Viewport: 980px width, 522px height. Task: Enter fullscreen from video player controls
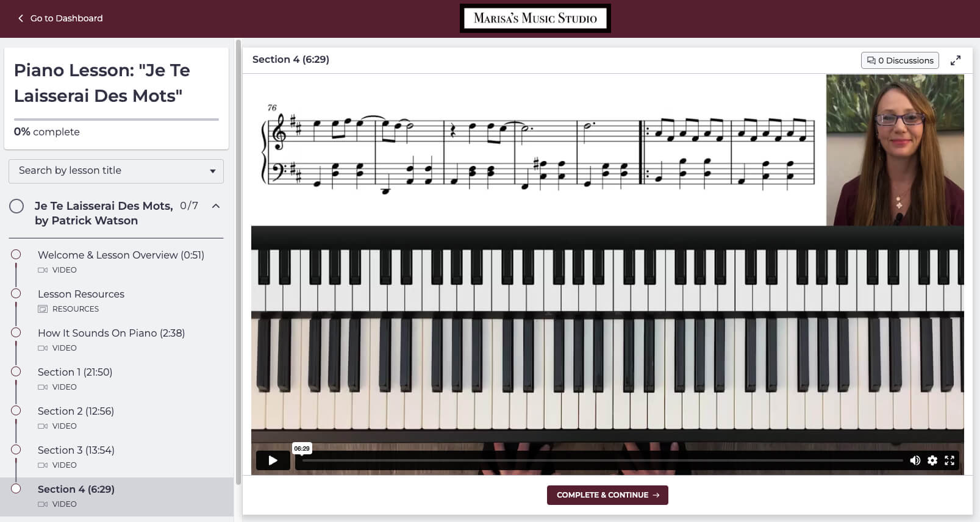coord(950,460)
